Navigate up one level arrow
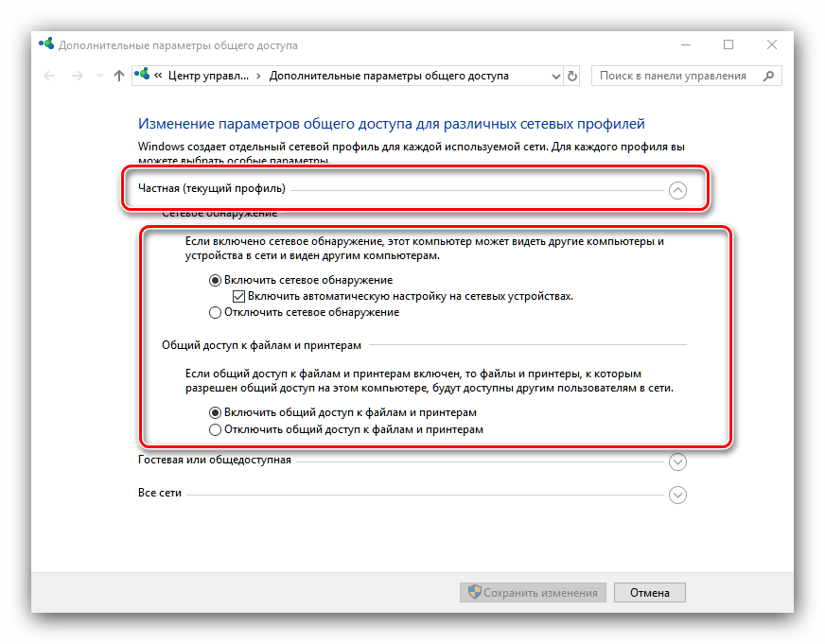Viewport: 825px width, 644px height. tap(119, 77)
